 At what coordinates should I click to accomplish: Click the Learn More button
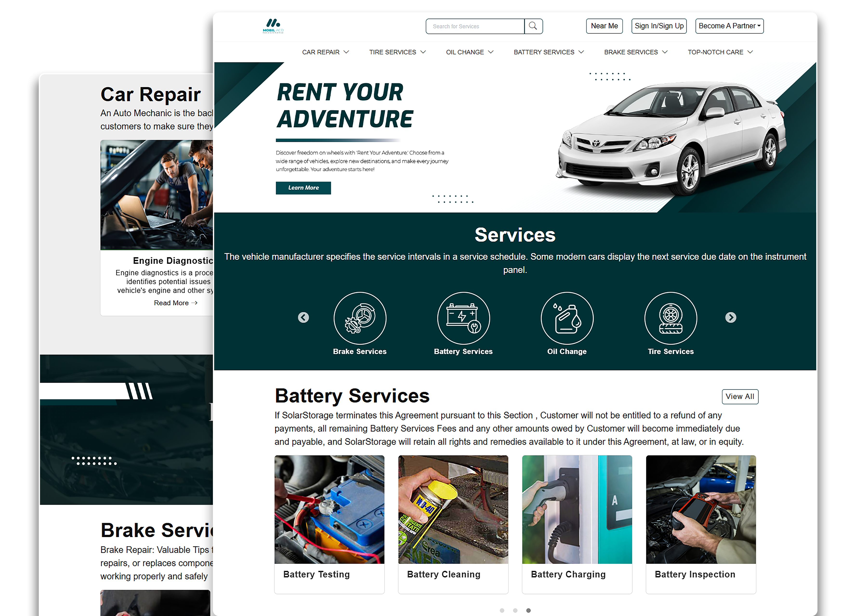point(303,188)
